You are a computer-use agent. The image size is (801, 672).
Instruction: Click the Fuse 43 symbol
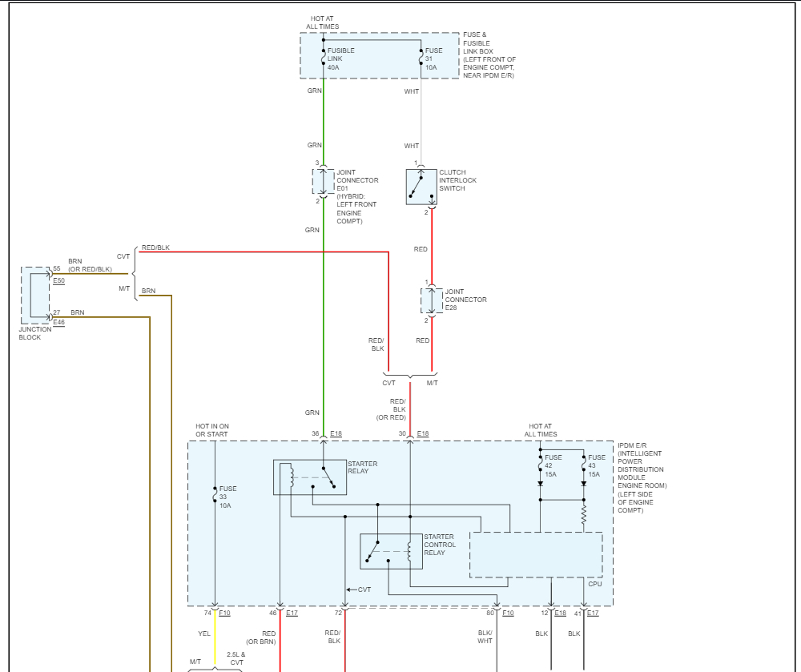click(584, 465)
